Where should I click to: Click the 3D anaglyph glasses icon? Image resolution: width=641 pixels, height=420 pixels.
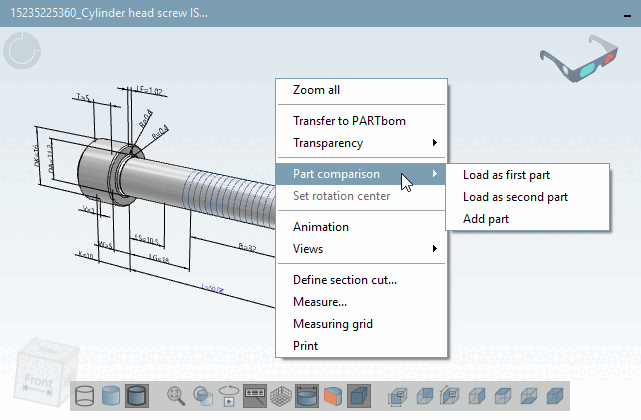579,58
